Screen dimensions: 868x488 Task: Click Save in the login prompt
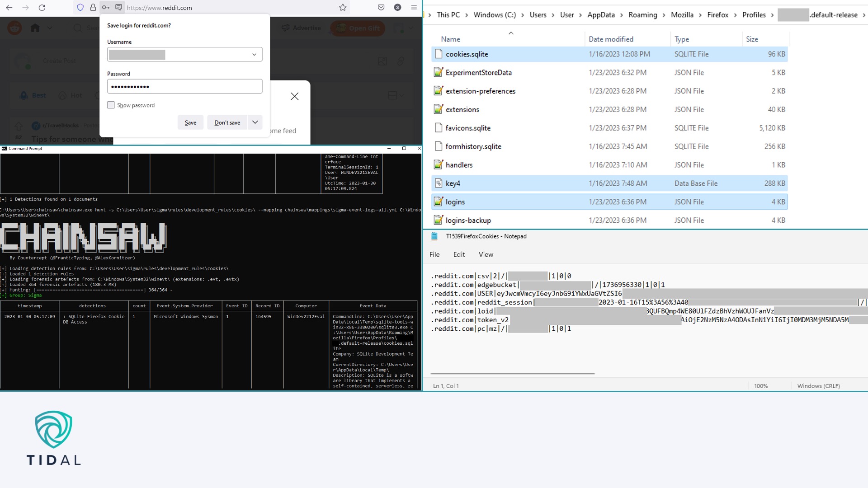[190, 122]
